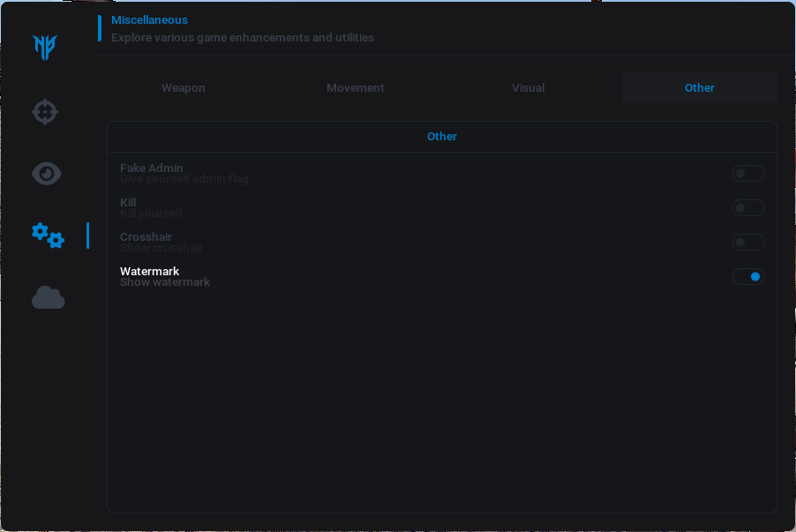The width and height of the screenshot is (796, 532).
Task: Switch to the Weapon tab
Action: coord(183,88)
